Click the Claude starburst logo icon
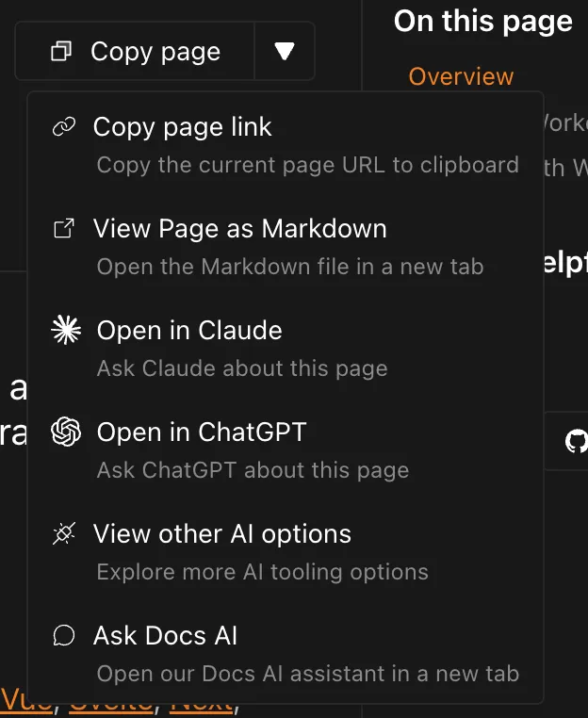 (65, 330)
